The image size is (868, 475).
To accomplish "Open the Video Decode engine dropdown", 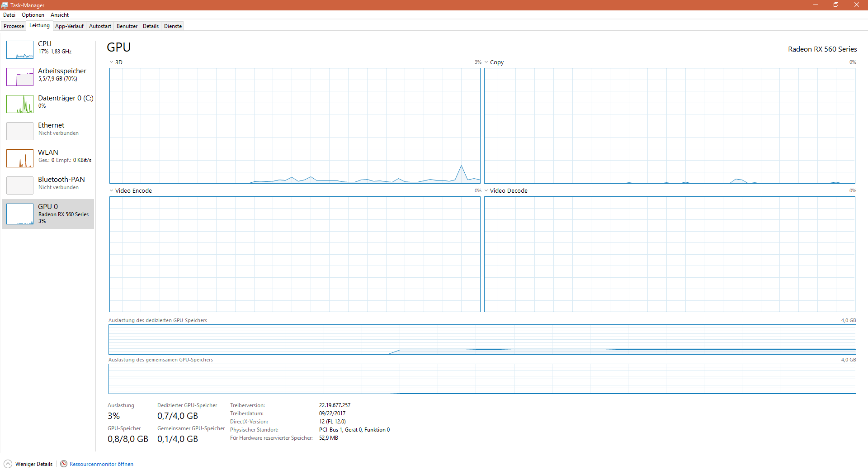I will tap(486, 190).
